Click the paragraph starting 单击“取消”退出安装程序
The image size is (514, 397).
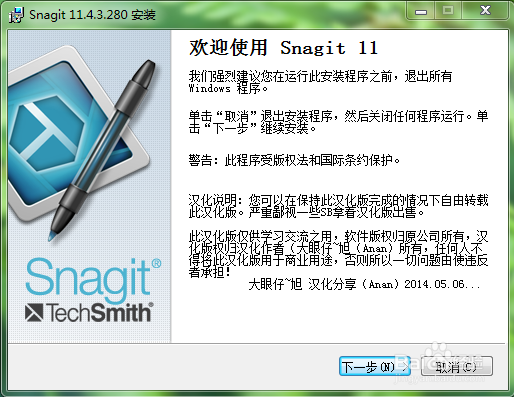coord(338,122)
